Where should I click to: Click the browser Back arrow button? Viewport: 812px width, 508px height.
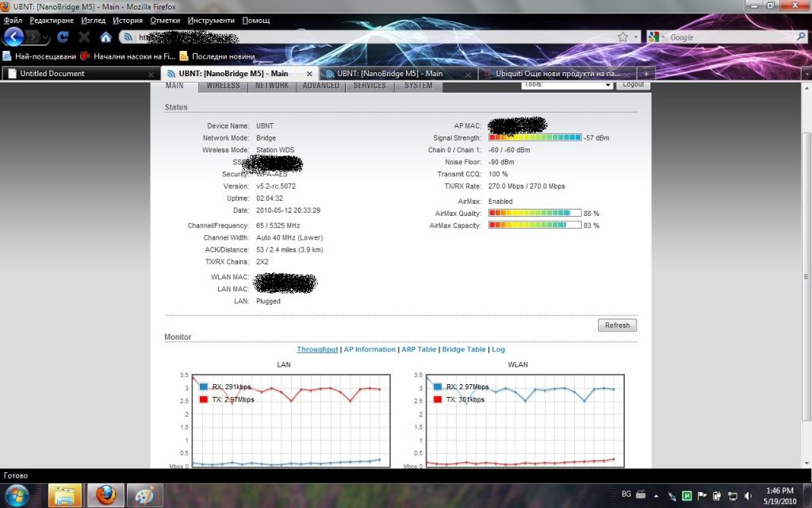[x=13, y=37]
